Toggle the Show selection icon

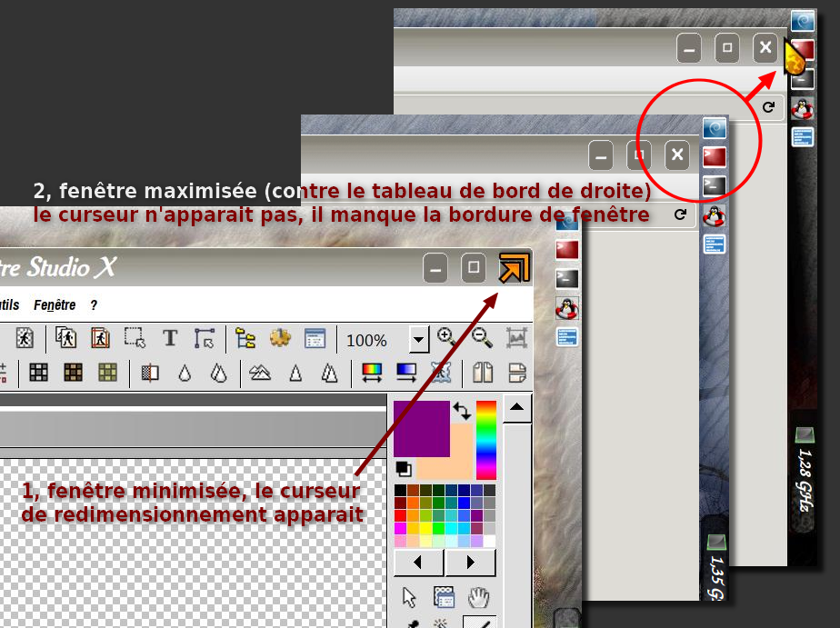click(135, 338)
